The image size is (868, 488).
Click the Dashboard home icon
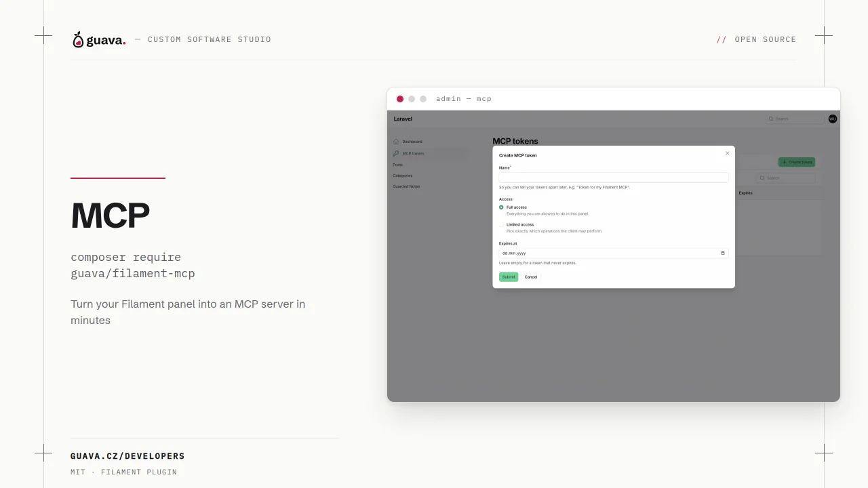coord(396,142)
